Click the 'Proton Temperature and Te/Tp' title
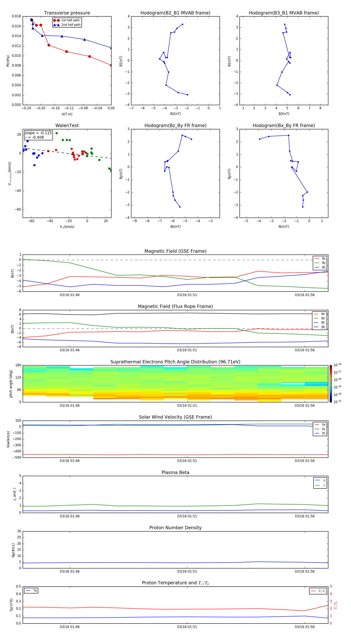 (x=175, y=583)
